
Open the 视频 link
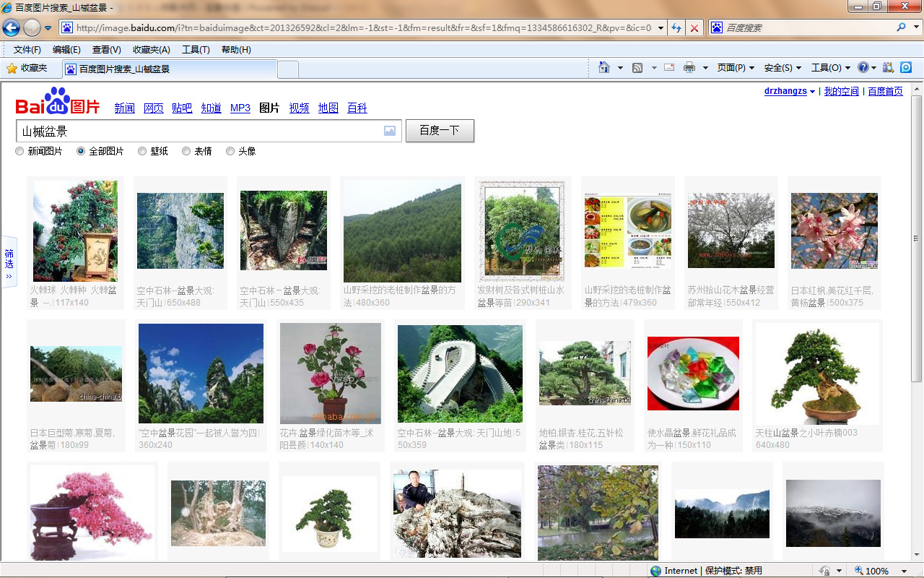[x=300, y=108]
